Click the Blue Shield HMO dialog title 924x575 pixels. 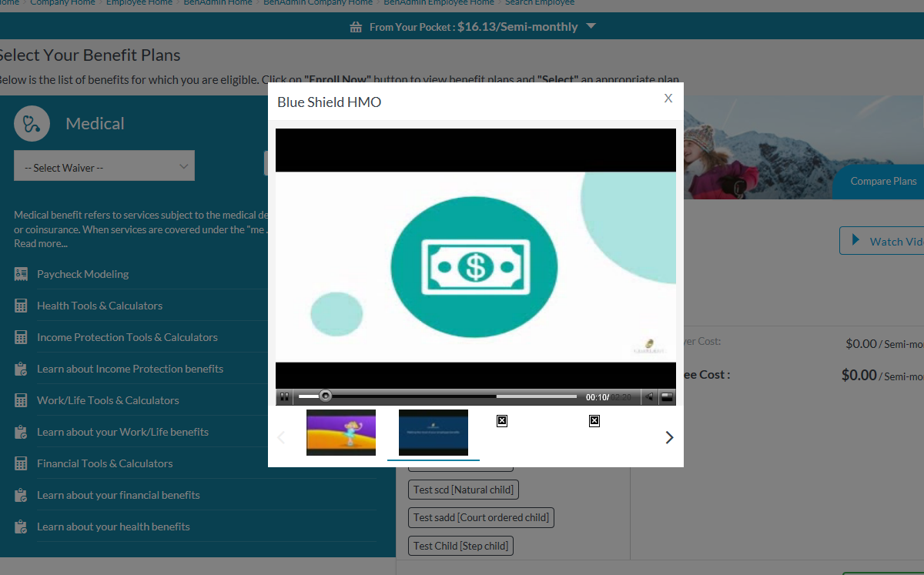[x=329, y=102]
